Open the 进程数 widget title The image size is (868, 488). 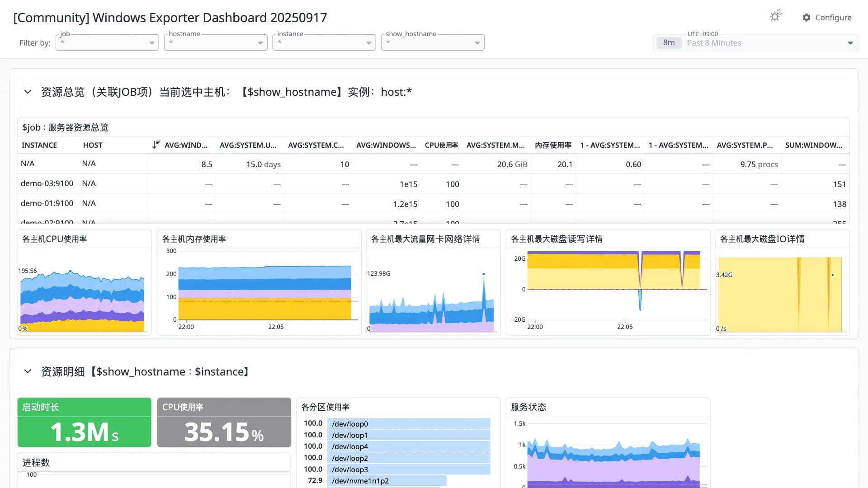(36, 463)
